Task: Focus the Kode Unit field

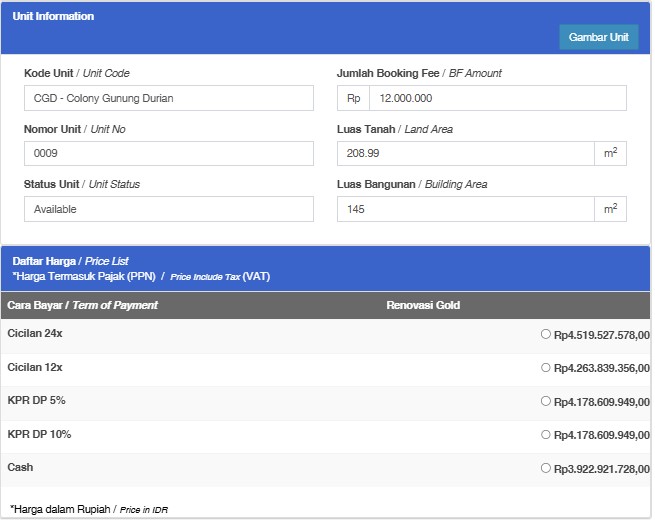Action: (x=169, y=98)
